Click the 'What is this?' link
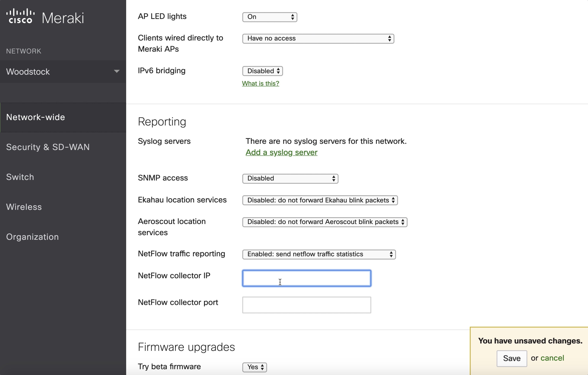Viewport: 588px width, 375px height. tap(261, 83)
